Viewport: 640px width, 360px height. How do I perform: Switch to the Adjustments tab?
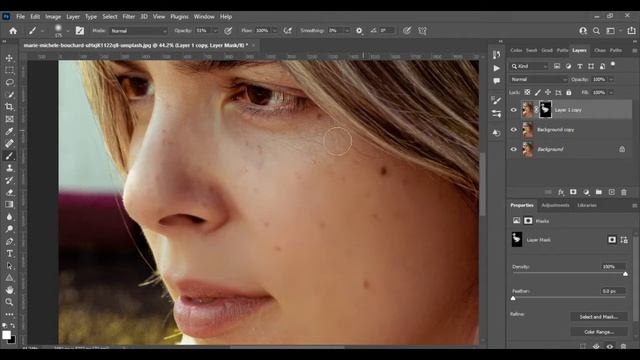point(555,205)
